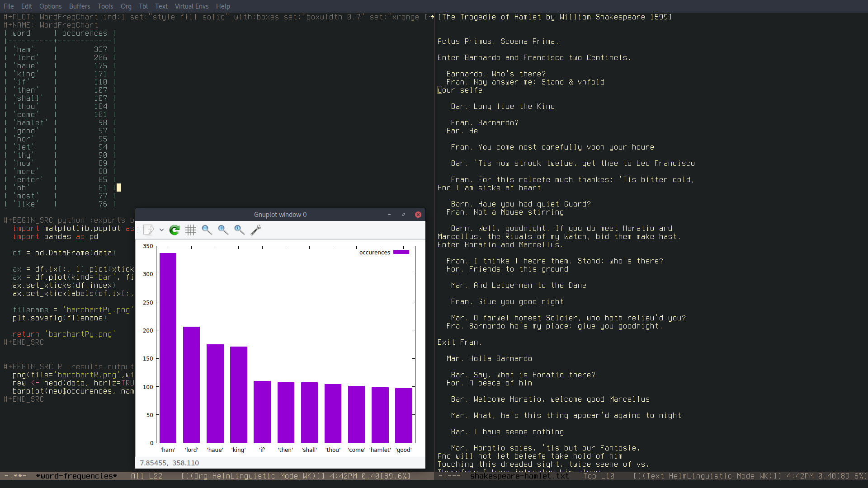This screenshot has height=488, width=868.
Task: Click the zoom-out magnifier icon
Action: 207,230
